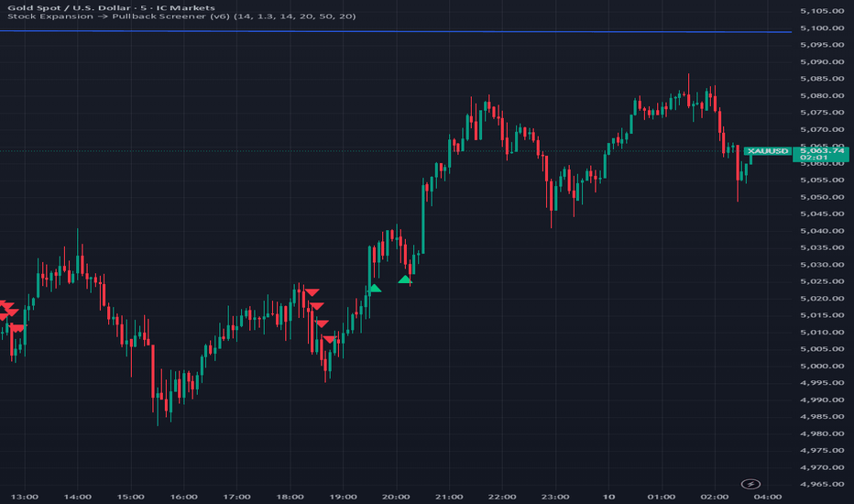
Task: Click the 16:00 label on the time axis
Action: click(x=184, y=497)
